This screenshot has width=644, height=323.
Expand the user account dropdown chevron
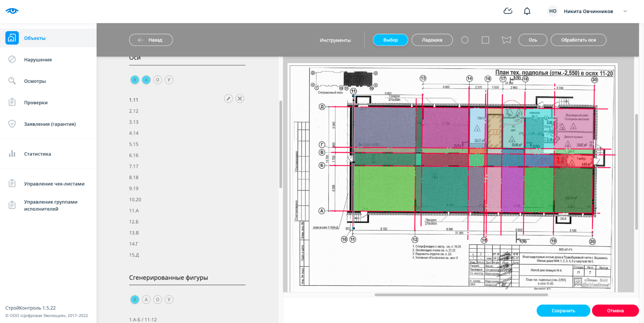tap(625, 11)
